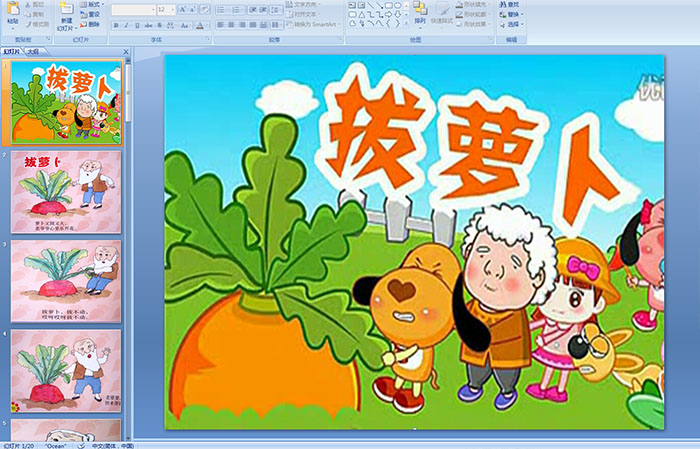Toggle Italic formatting

tap(126, 25)
